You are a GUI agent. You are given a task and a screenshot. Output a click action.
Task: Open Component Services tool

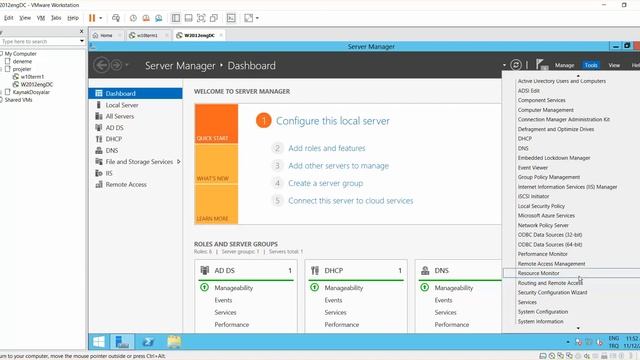[542, 100]
